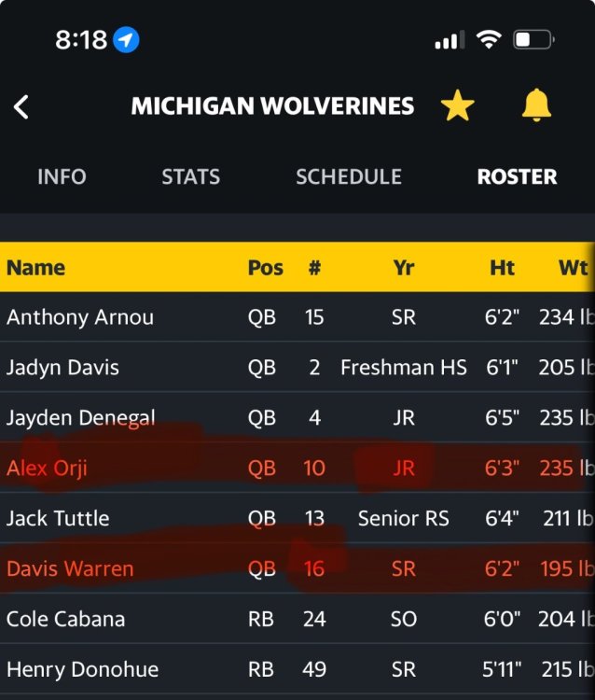The image size is (595, 700).
Task: Toggle the favorite star for Michigan Wolverines
Action: (457, 106)
